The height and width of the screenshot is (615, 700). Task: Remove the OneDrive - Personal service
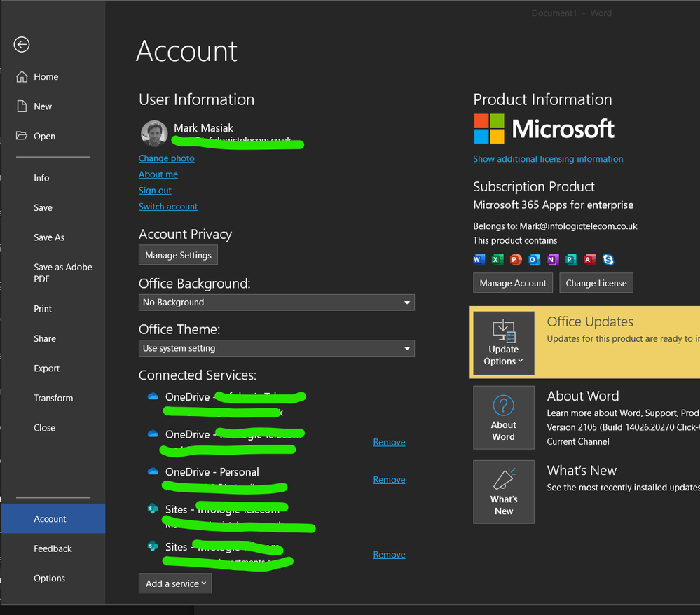click(x=389, y=479)
